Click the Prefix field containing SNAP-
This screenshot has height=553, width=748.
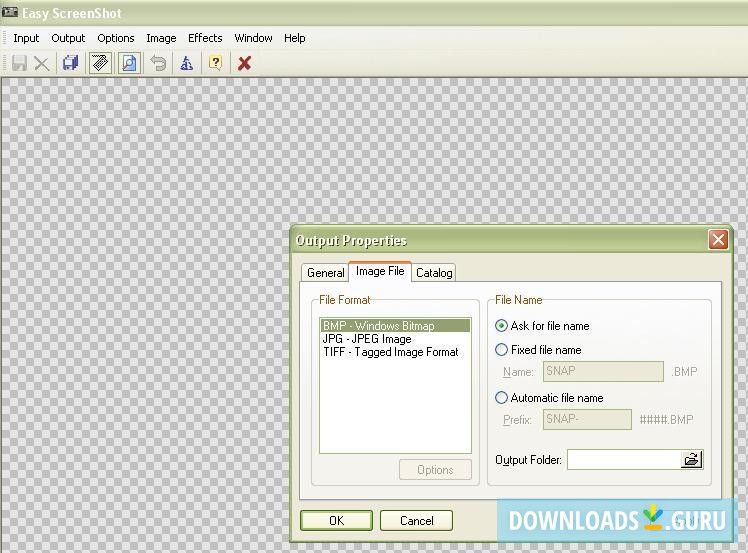pyautogui.click(x=587, y=419)
